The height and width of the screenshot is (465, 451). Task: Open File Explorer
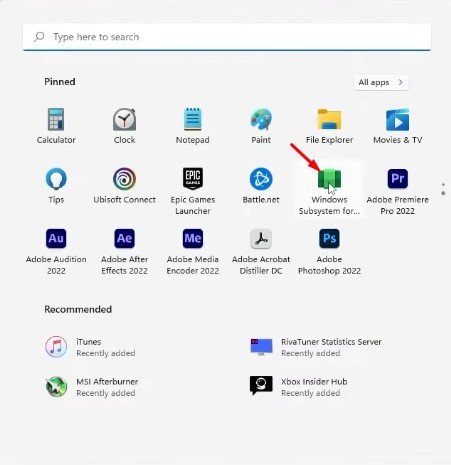coord(329,126)
